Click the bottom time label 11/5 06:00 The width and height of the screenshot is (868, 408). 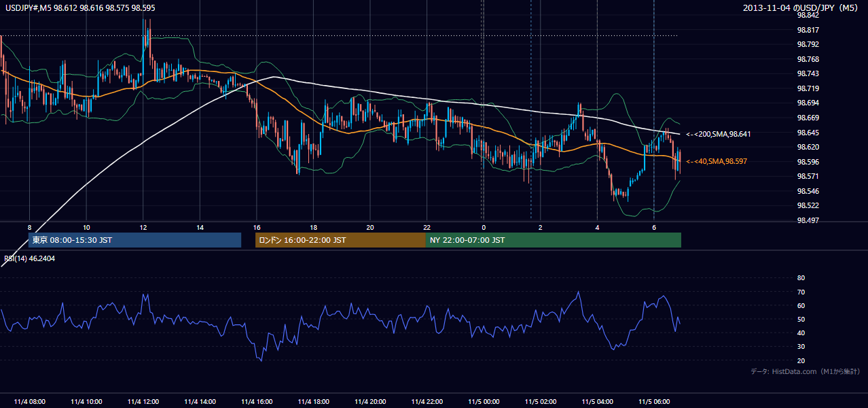[653, 402]
